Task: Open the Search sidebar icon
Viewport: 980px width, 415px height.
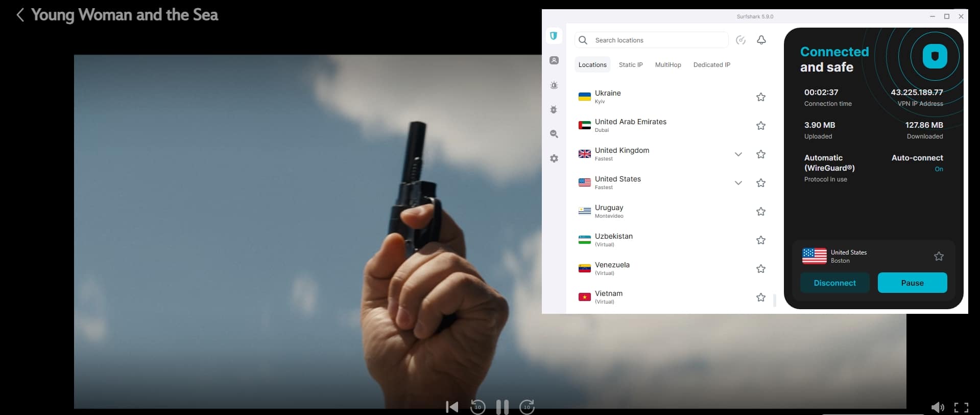Action: pos(554,134)
